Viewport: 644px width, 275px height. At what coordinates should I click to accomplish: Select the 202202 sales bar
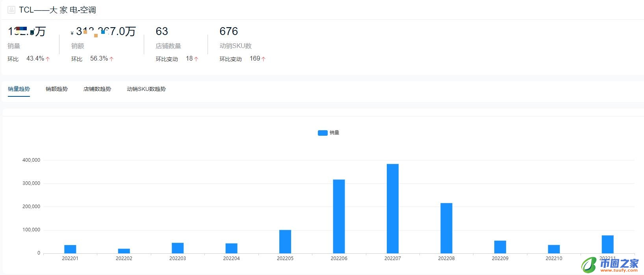click(124, 251)
